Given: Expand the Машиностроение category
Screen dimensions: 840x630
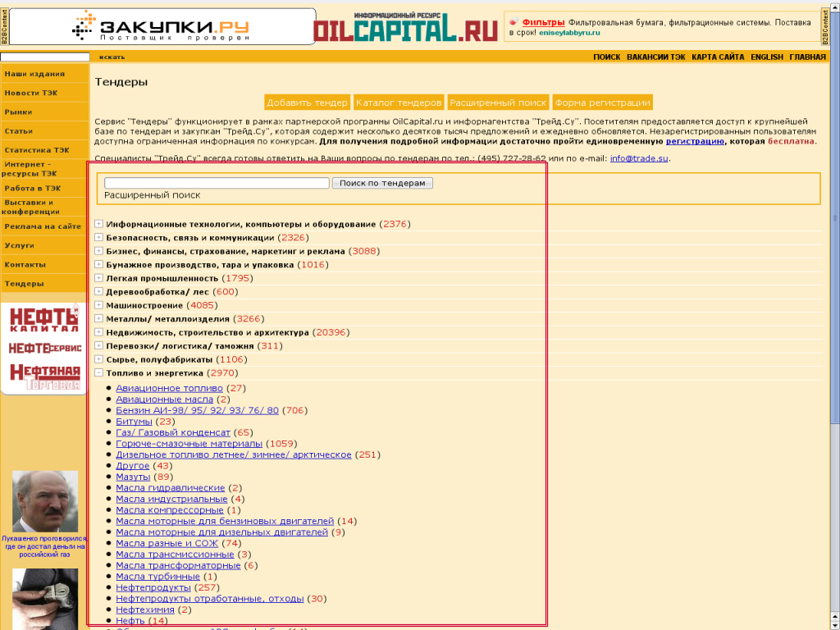Looking at the screenshot, I should point(99,305).
